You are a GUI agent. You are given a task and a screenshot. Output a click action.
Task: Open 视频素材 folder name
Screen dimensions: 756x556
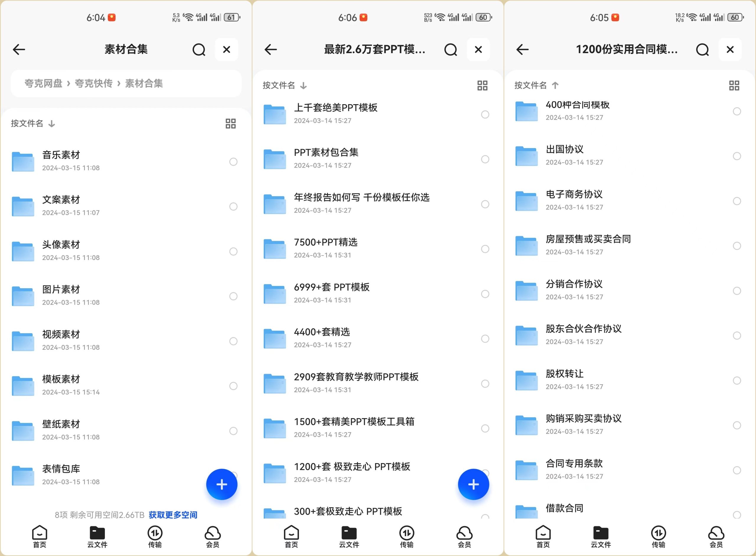61,334
